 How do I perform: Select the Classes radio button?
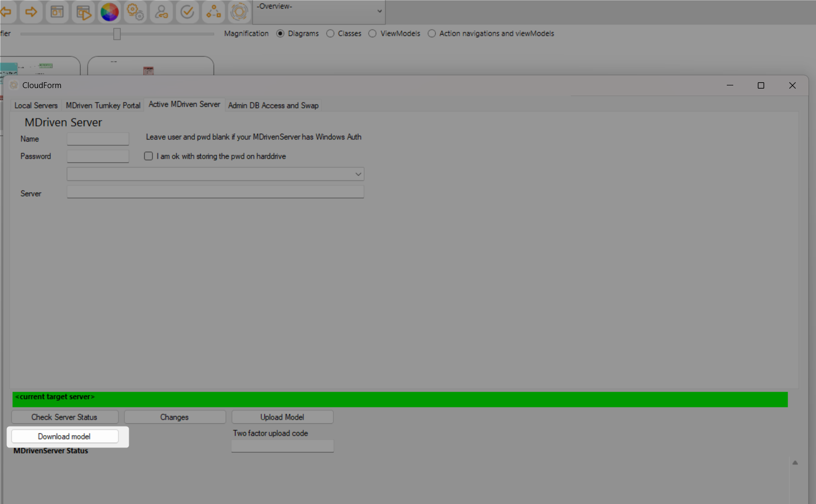click(331, 34)
